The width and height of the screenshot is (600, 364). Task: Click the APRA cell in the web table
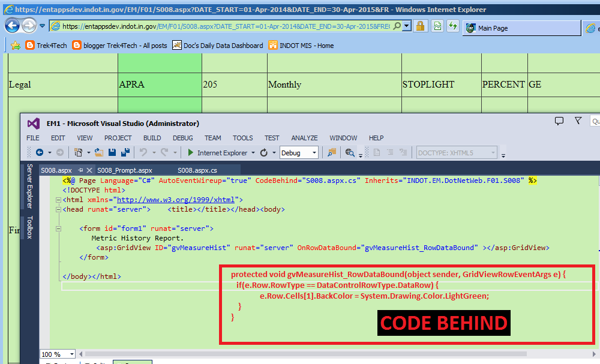[160, 85]
